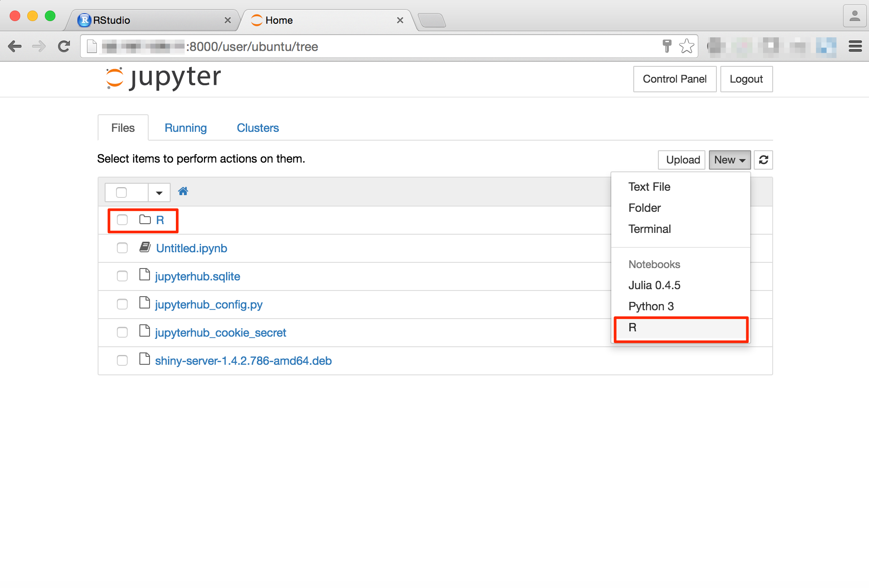Click the browser reload page icon
Viewport: 869px width, 588px height.
click(64, 46)
